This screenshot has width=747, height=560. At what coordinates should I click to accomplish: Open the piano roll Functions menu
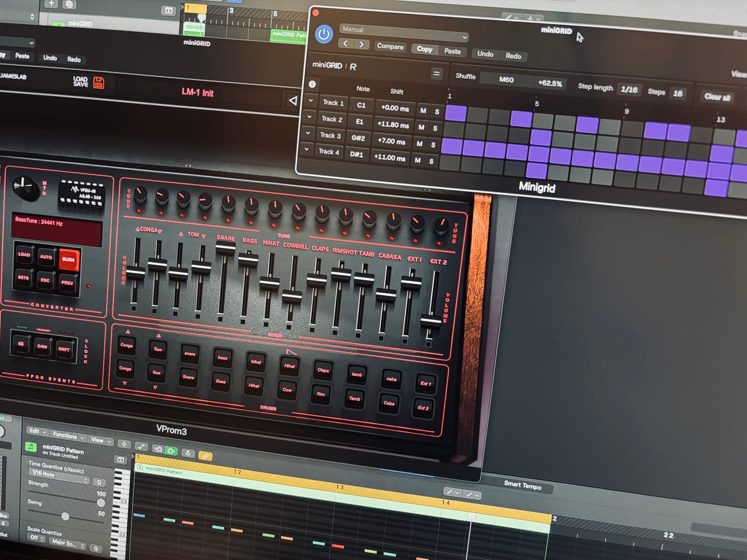point(67,436)
